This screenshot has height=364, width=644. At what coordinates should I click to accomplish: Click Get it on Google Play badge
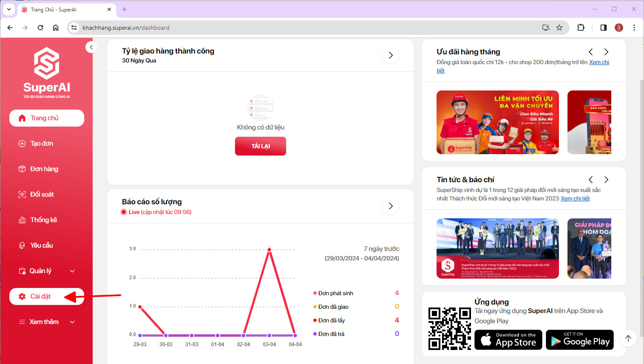pyautogui.click(x=580, y=340)
